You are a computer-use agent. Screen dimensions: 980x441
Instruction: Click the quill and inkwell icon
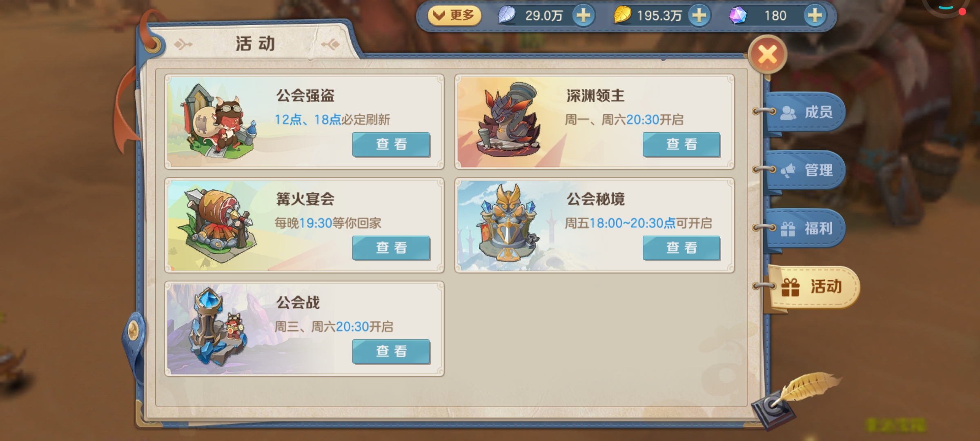[x=794, y=400]
